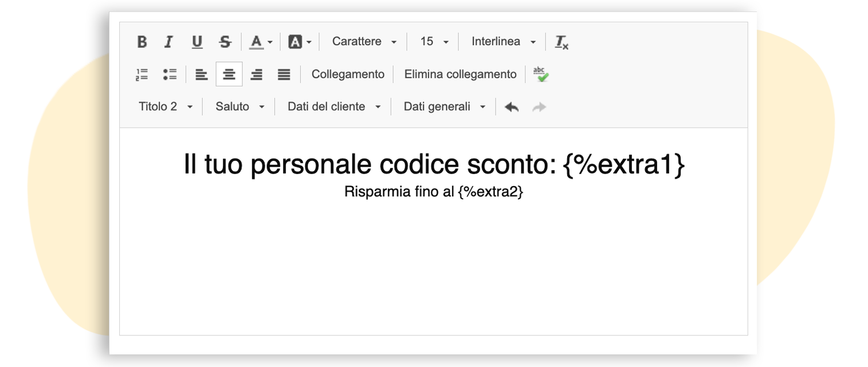This screenshot has height=367, width=868.
Task: Insert a bulleted list
Action: point(170,74)
